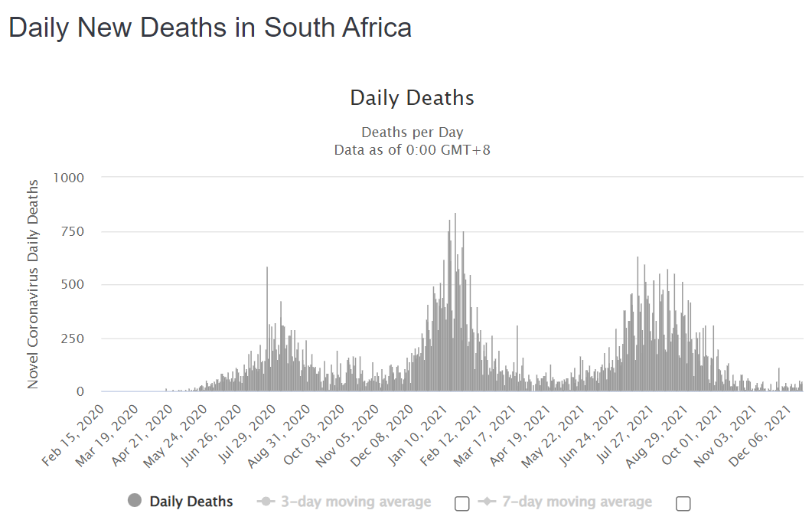
Task: Click the 750 y-axis tick label
Action: coord(72,231)
